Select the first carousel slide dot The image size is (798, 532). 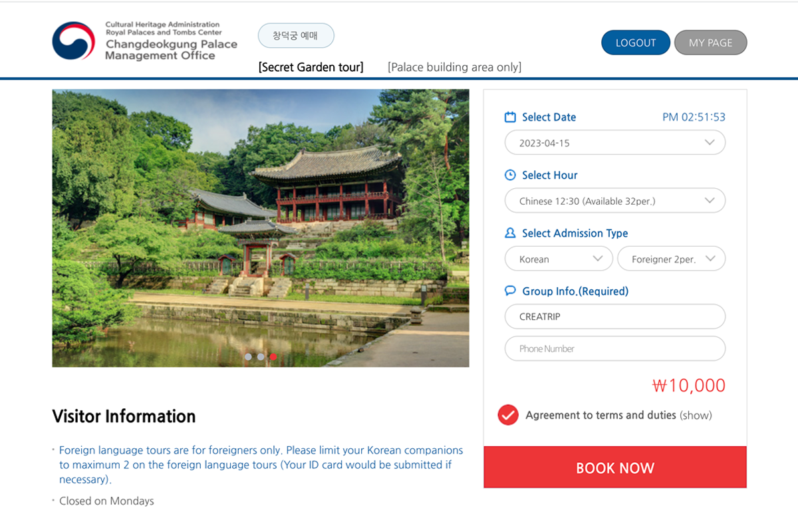pyautogui.click(x=248, y=357)
